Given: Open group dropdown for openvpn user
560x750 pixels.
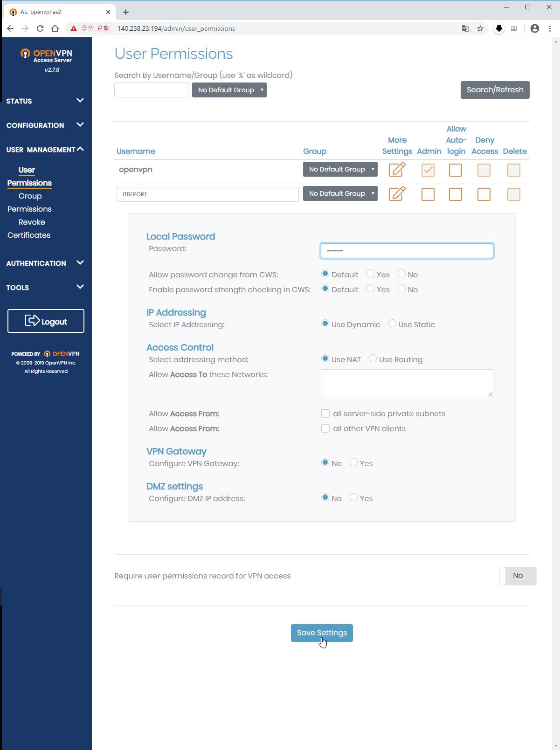Looking at the screenshot, I should (x=340, y=169).
